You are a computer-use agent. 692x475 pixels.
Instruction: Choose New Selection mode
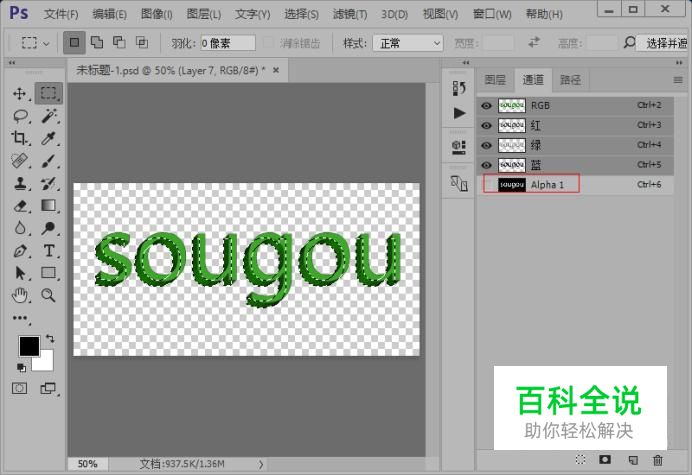74,42
